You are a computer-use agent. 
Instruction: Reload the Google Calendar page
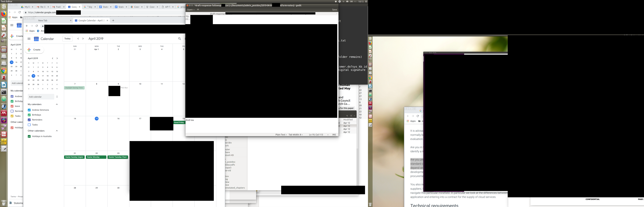tap(37, 26)
